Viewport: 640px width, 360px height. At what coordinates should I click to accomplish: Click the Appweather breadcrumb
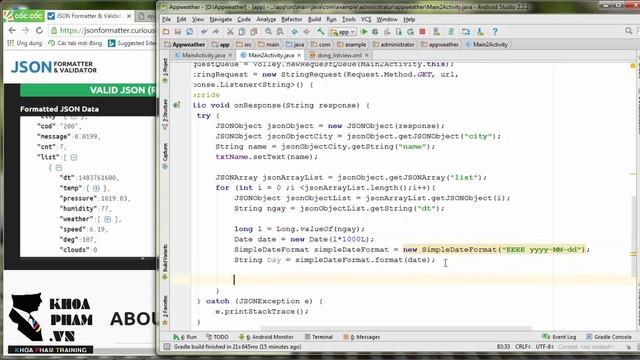pos(185,44)
